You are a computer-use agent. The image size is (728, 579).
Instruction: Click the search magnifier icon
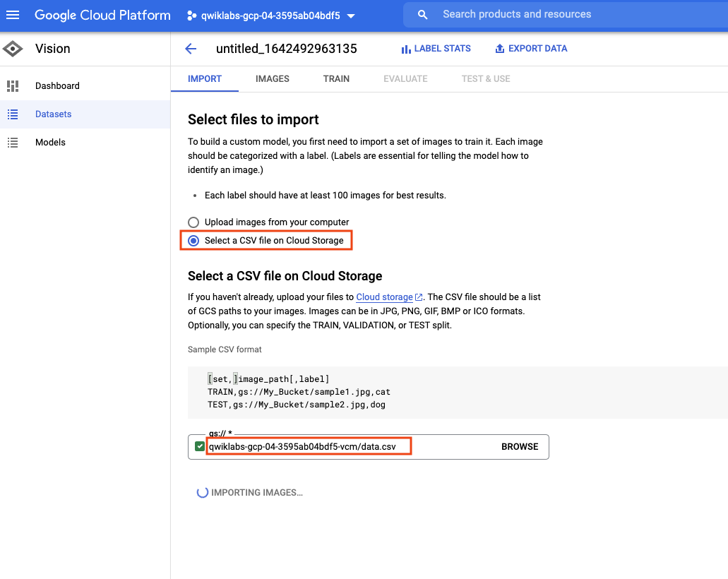pyautogui.click(x=422, y=15)
